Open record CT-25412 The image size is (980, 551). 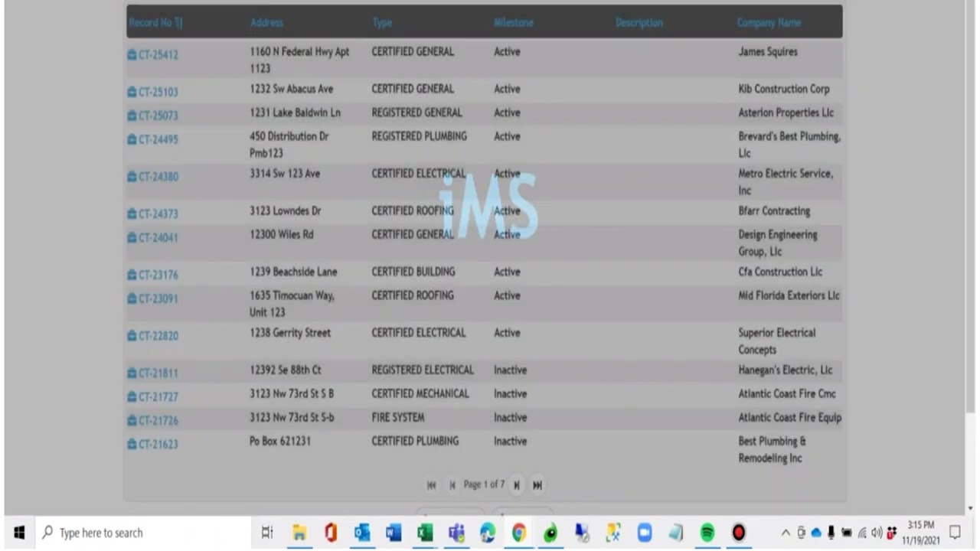(x=153, y=55)
